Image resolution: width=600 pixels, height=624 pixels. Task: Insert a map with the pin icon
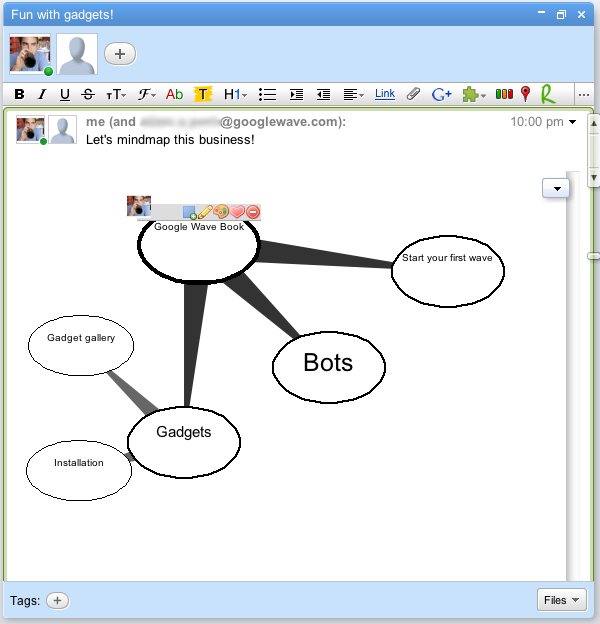tap(526, 94)
